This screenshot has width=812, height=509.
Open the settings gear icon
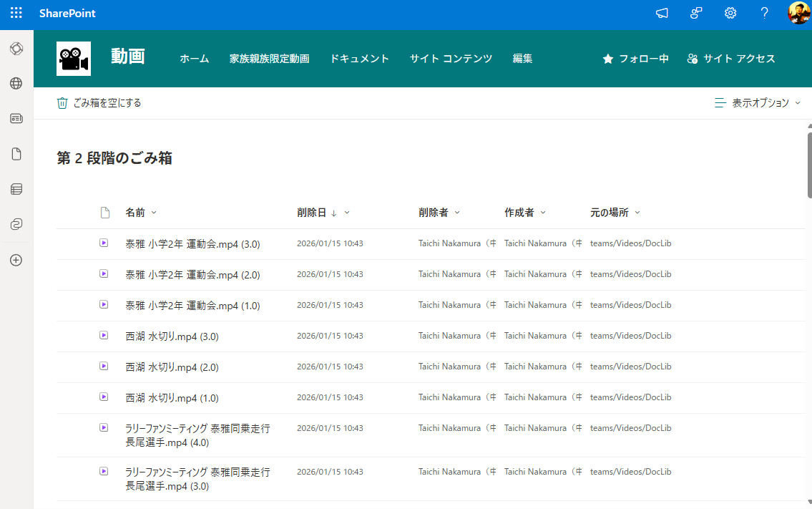pos(730,14)
